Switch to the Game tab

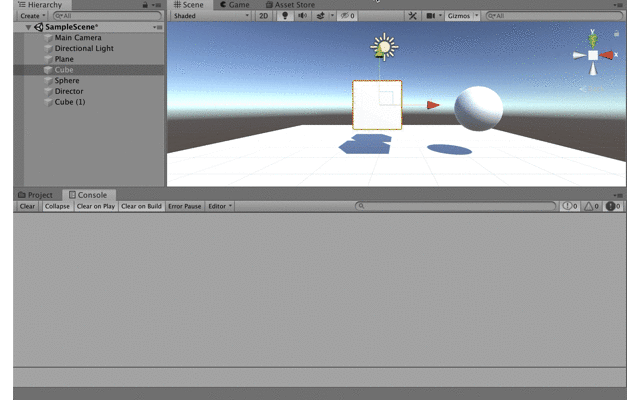click(235, 5)
